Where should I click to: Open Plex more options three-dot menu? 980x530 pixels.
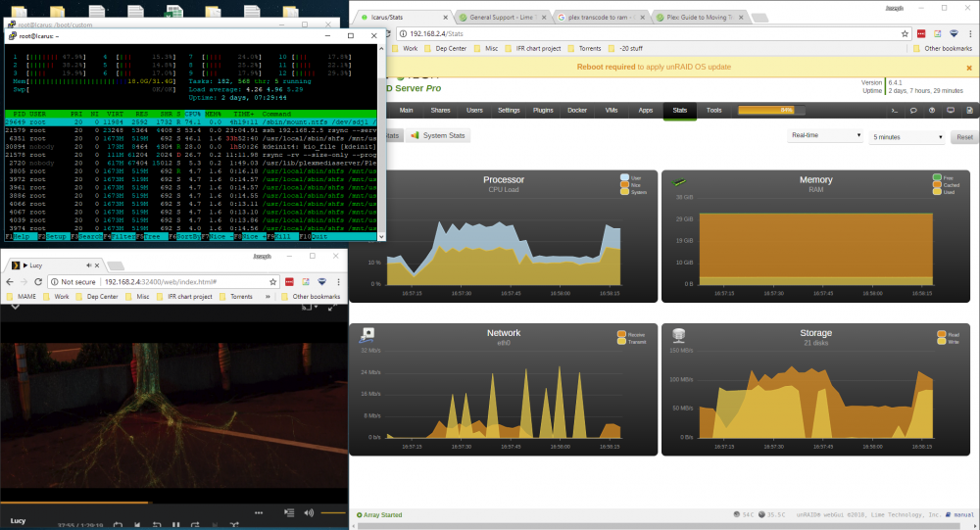[x=259, y=512]
